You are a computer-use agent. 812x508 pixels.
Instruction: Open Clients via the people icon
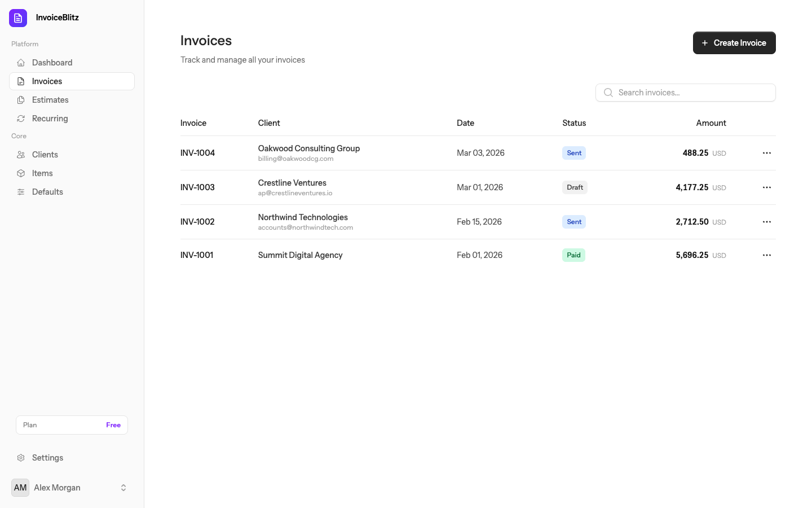(21, 154)
